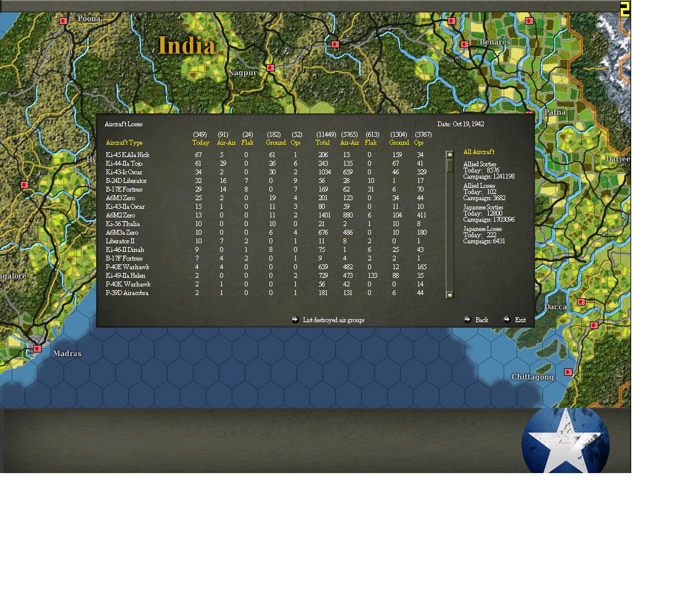Select the Japanese base marker at Poona
This screenshot has height=616, width=678.
click(x=63, y=20)
